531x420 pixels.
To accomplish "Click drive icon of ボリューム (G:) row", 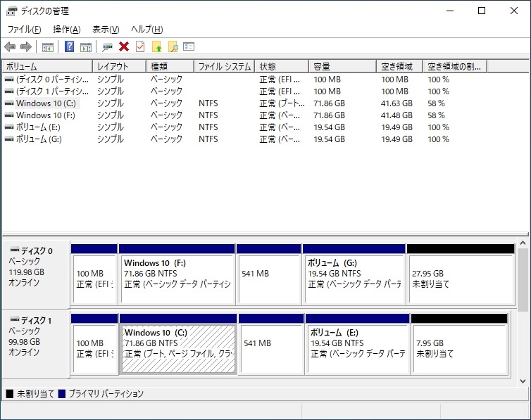I will click(9, 139).
